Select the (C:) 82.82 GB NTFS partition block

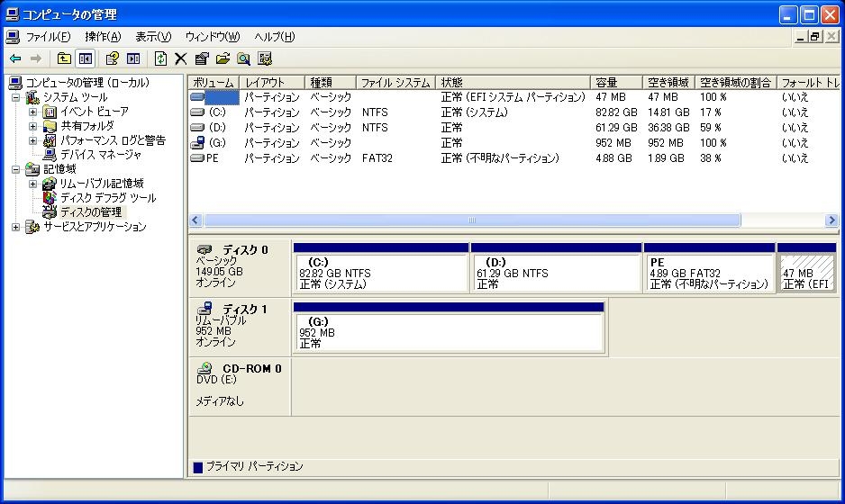click(x=381, y=267)
